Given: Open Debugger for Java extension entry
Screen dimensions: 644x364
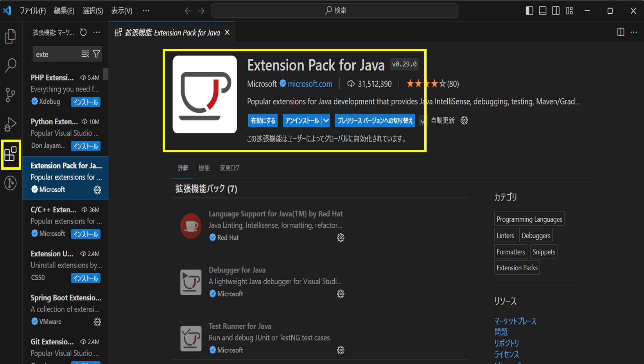Looking at the screenshot, I should 237,270.
